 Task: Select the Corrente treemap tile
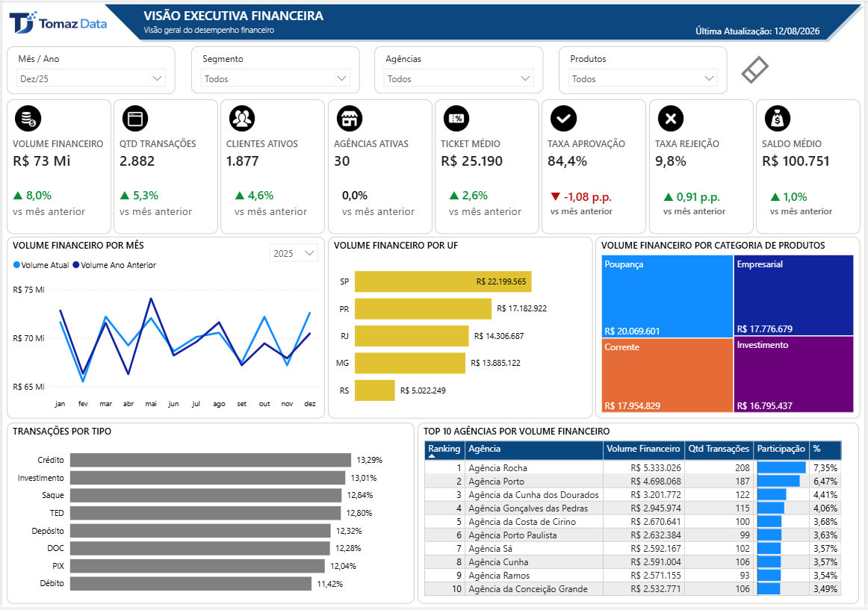click(x=667, y=376)
